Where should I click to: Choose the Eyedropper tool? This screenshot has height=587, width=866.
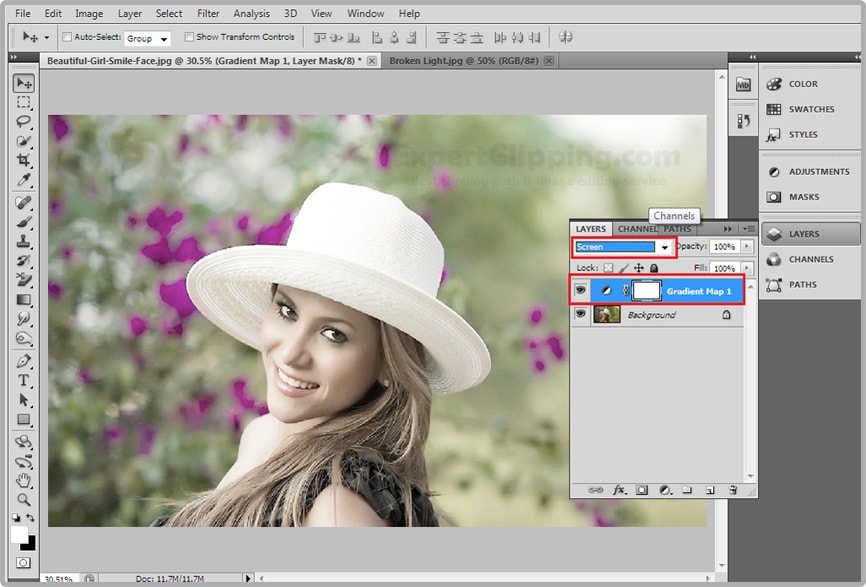tap(24, 181)
